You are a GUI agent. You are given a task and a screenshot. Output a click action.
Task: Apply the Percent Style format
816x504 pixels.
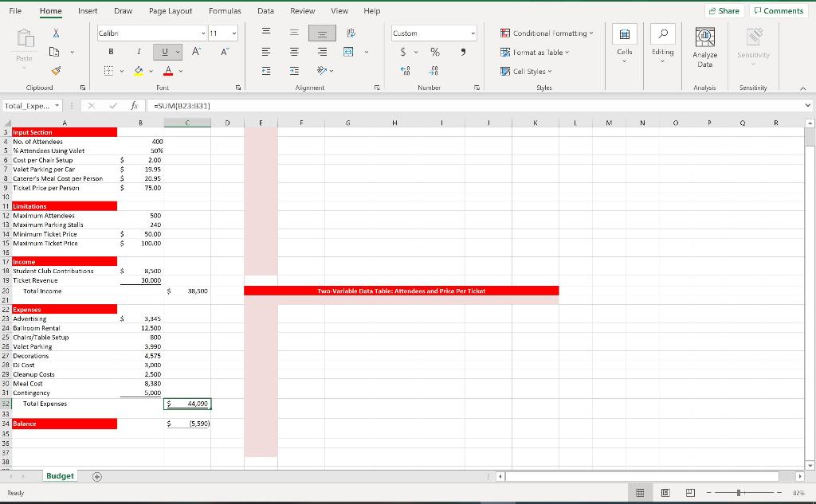pyautogui.click(x=435, y=51)
